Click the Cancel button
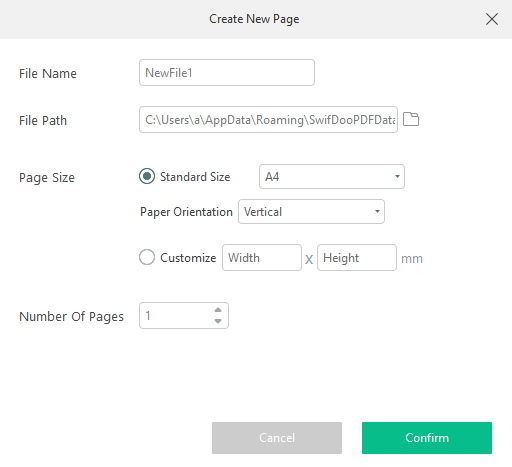This screenshot has height=467, width=512. 277,438
